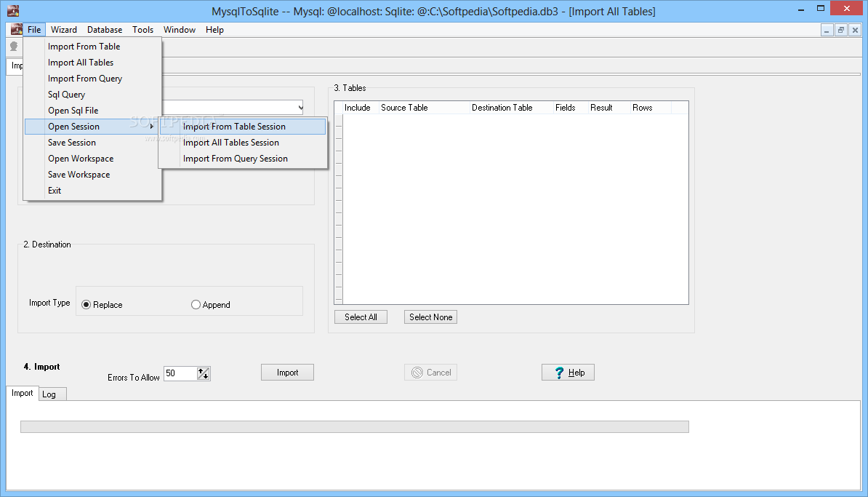The width and height of the screenshot is (868, 497).
Task: Click the Errors To Allow spinner arrows
Action: pyautogui.click(x=203, y=373)
